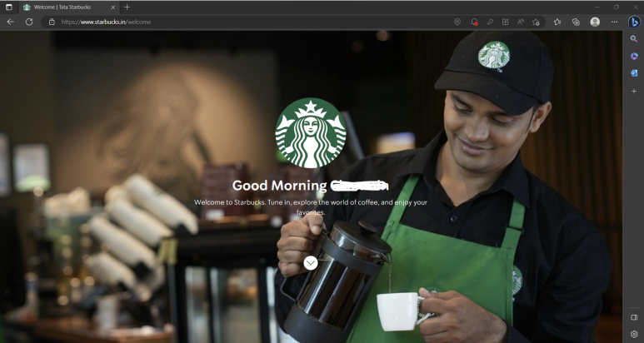The image size is (644, 343).
Task: Toggle sidebar visibility icon
Action: pos(634,317)
